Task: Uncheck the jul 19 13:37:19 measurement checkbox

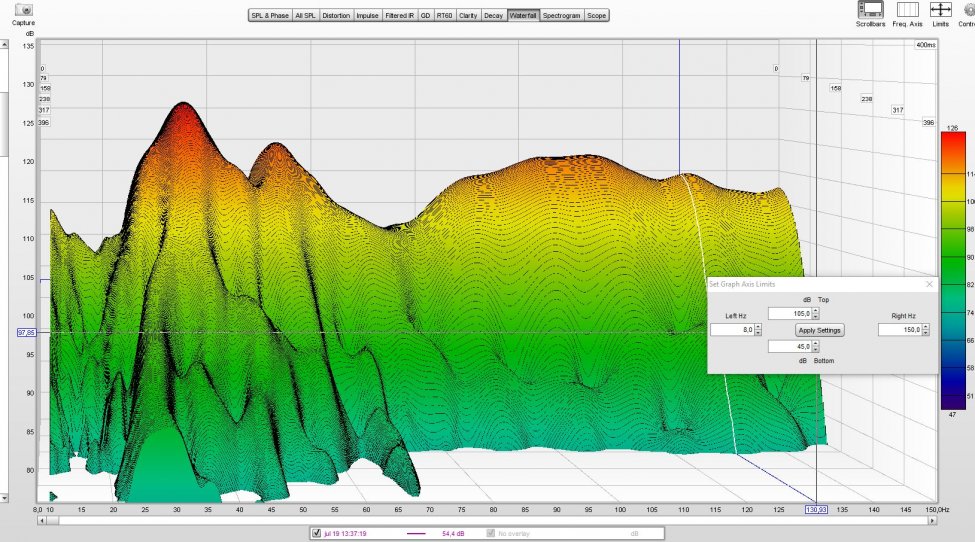Action: point(317,533)
